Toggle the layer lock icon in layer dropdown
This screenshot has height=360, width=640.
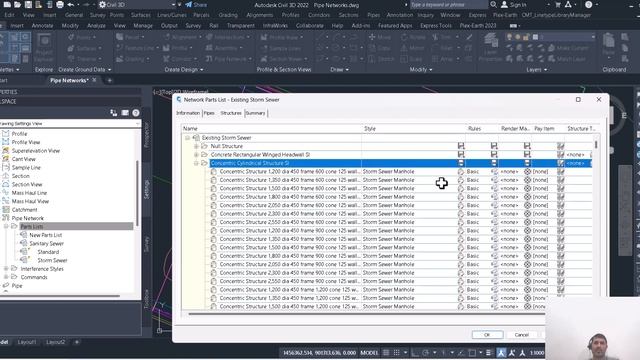click(x=527, y=37)
